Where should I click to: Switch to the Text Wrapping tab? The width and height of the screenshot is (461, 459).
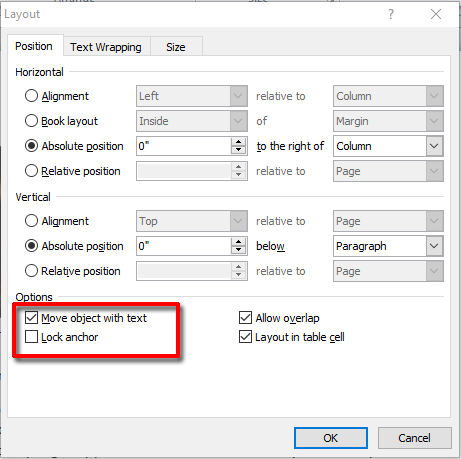(x=106, y=47)
